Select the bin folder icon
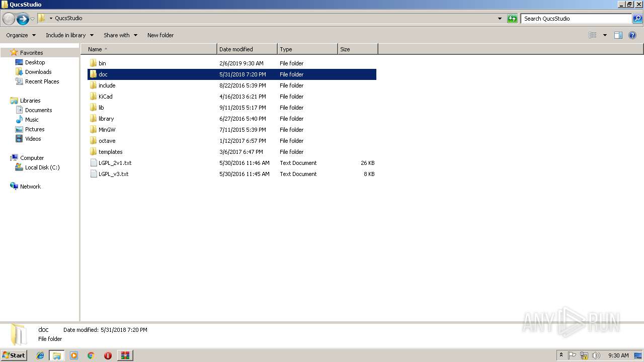This screenshot has width=644, height=362. (x=93, y=63)
